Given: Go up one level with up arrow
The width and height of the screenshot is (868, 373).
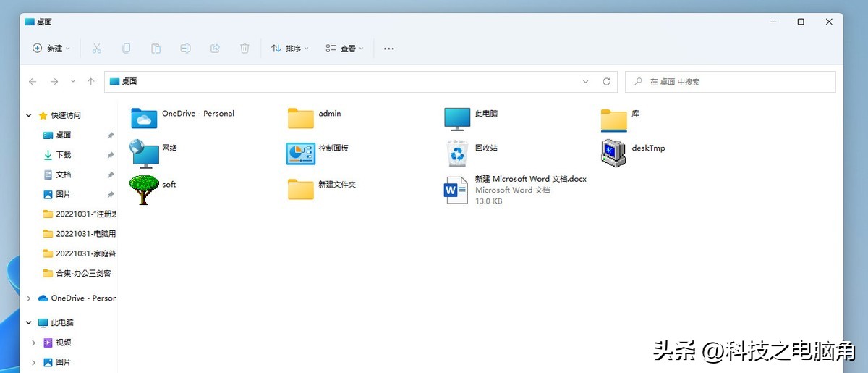Looking at the screenshot, I should [x=90, y=82].
